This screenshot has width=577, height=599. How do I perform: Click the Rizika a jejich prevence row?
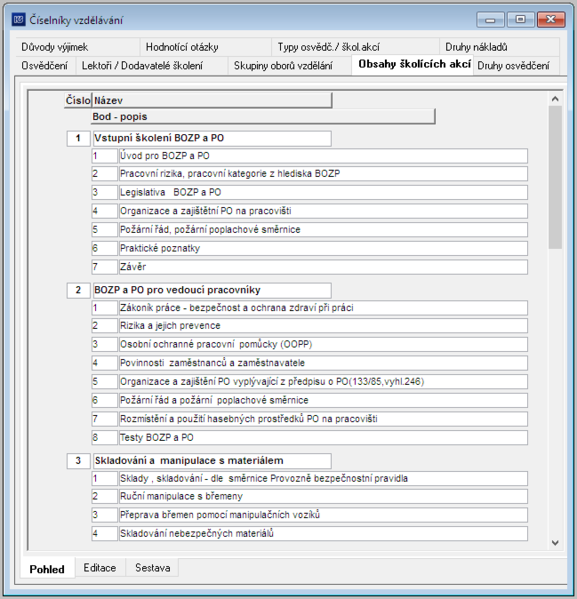pyautogui.click(x=323, y=326)
